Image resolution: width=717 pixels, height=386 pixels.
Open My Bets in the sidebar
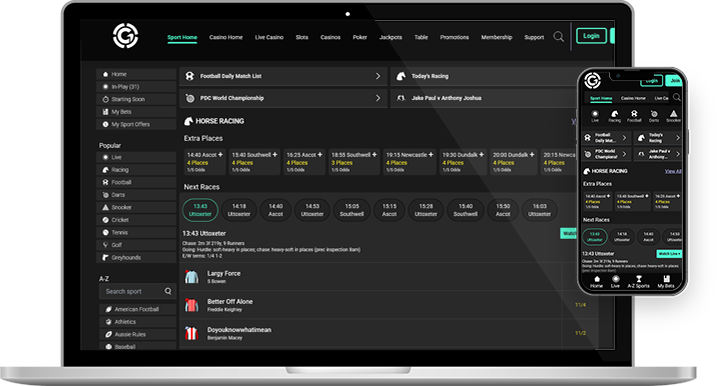pyautogui.click(x=136, y=112)
